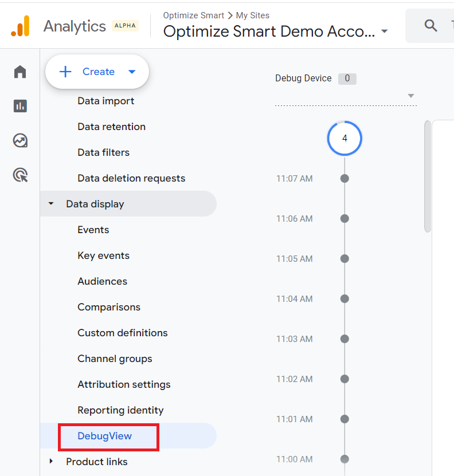Expand the Product links section
This screenshot has height=476, width=454.
pyautogui.click(x=51, y=462)
